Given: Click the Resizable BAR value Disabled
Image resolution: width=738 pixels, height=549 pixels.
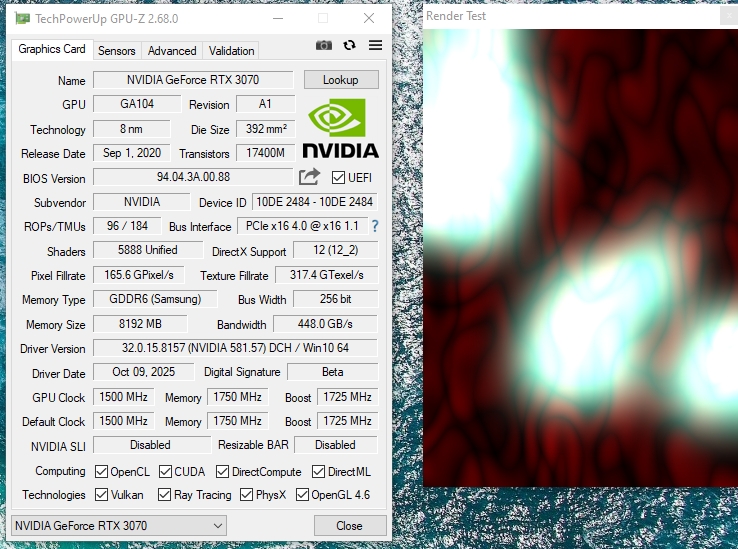Looking at the screenshot, I should pyautogui.click(x=336, y=445).
